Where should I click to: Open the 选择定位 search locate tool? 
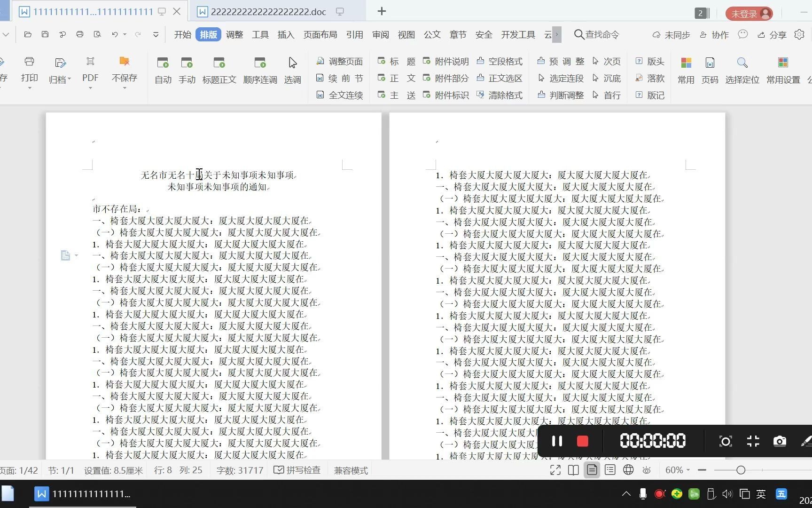click(742, 70)
